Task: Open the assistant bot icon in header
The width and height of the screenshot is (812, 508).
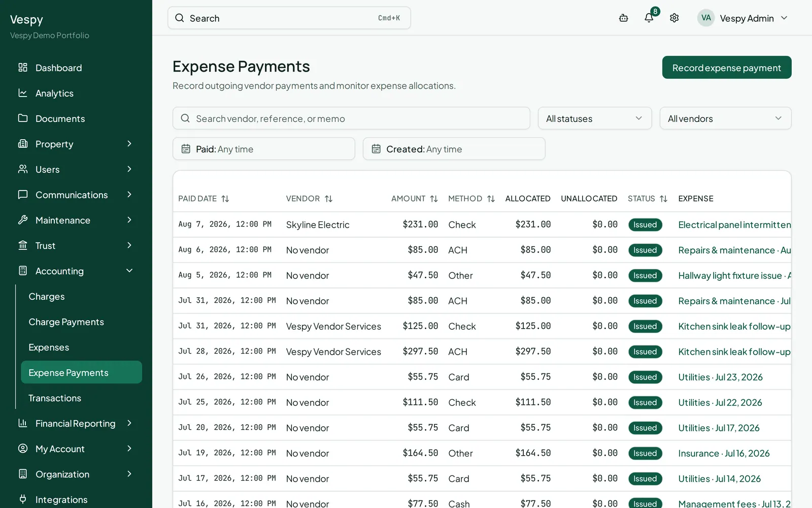Action: tap(624, 18)
